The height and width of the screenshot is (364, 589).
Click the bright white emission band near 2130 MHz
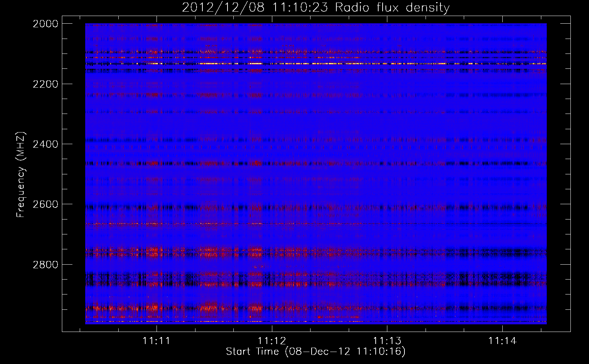click(x=316, y=64)
